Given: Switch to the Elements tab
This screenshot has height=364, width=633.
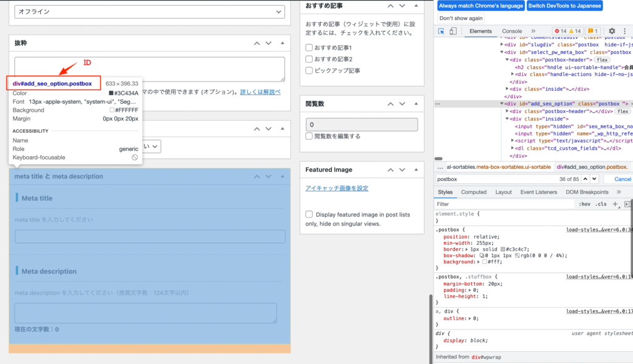Looking at the screenshot, I should click(480, 31).
